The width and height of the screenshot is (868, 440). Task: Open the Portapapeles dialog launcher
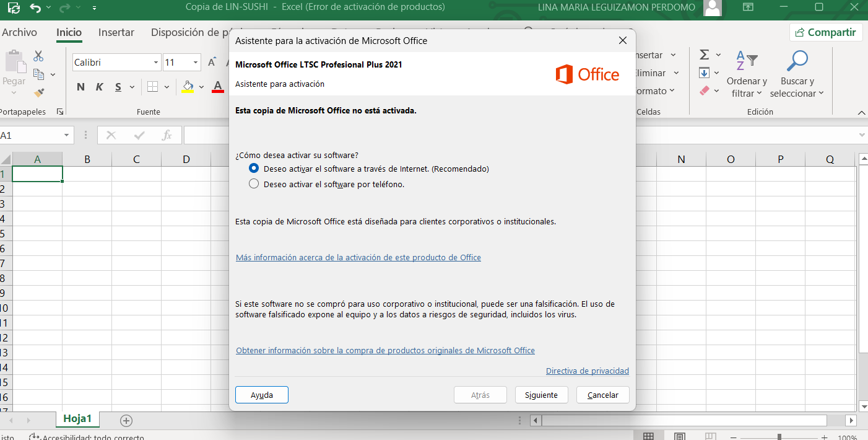[60, 112]
